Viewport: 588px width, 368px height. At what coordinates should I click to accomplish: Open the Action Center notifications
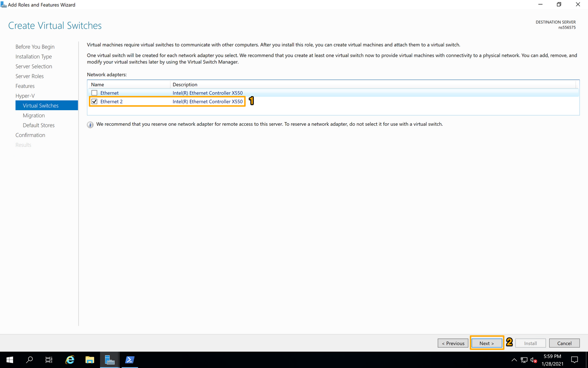point(575,360)
